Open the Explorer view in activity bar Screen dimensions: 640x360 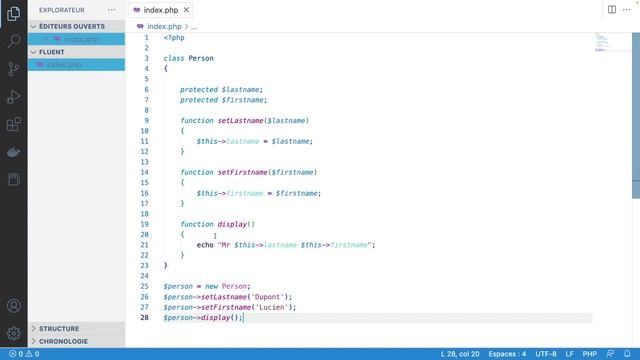(x=13, y=14)
